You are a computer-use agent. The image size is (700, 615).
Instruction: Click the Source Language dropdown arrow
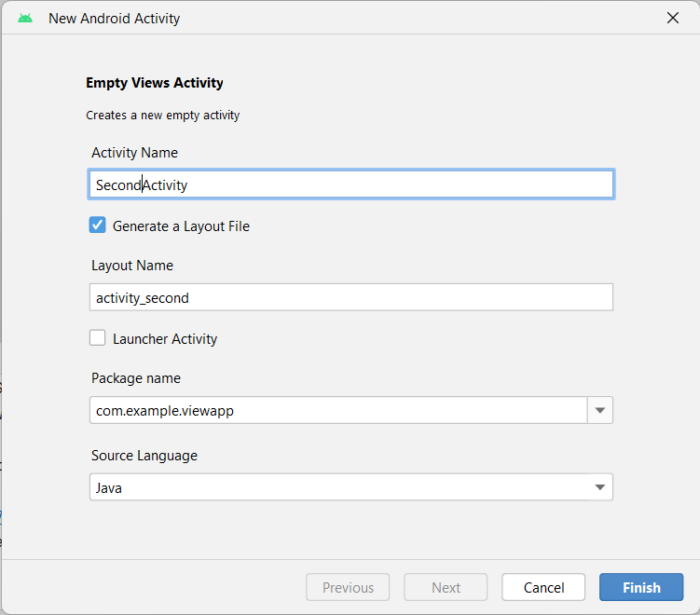click(x=600, y=486)
